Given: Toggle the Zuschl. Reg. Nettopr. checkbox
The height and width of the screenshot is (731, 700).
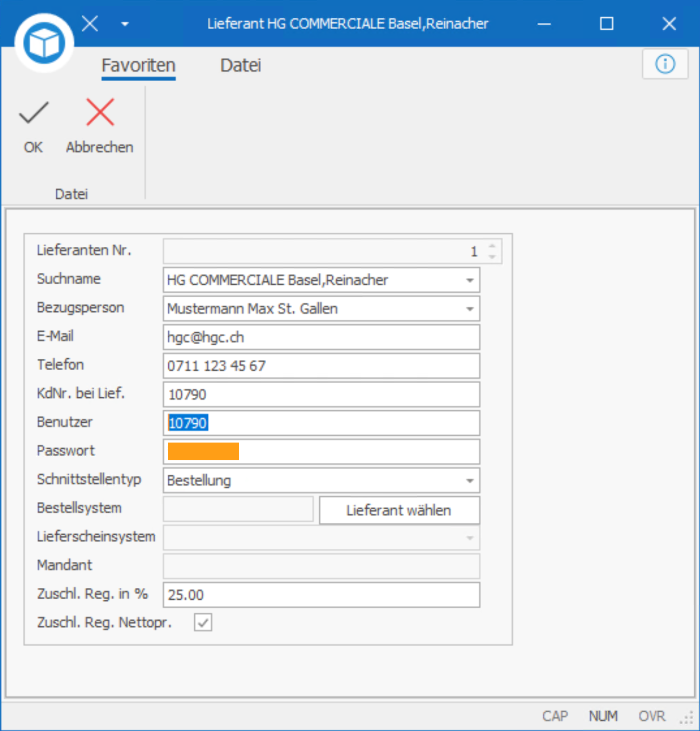Looking at the screenshot, I should (x=203, y=622).
